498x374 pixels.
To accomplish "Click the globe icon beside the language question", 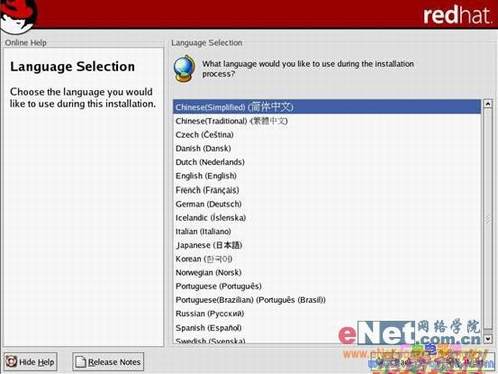I will (184, 69).
